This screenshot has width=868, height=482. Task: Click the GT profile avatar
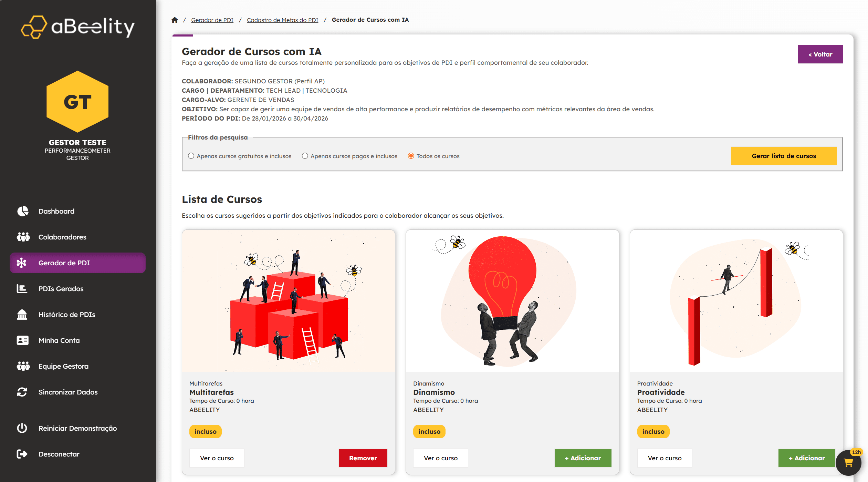(77, 102)
